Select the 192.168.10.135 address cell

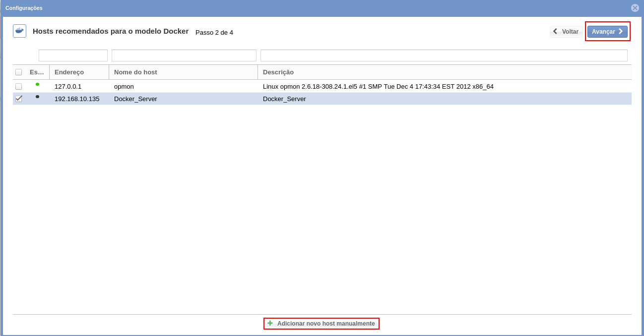tap(77, 99)
